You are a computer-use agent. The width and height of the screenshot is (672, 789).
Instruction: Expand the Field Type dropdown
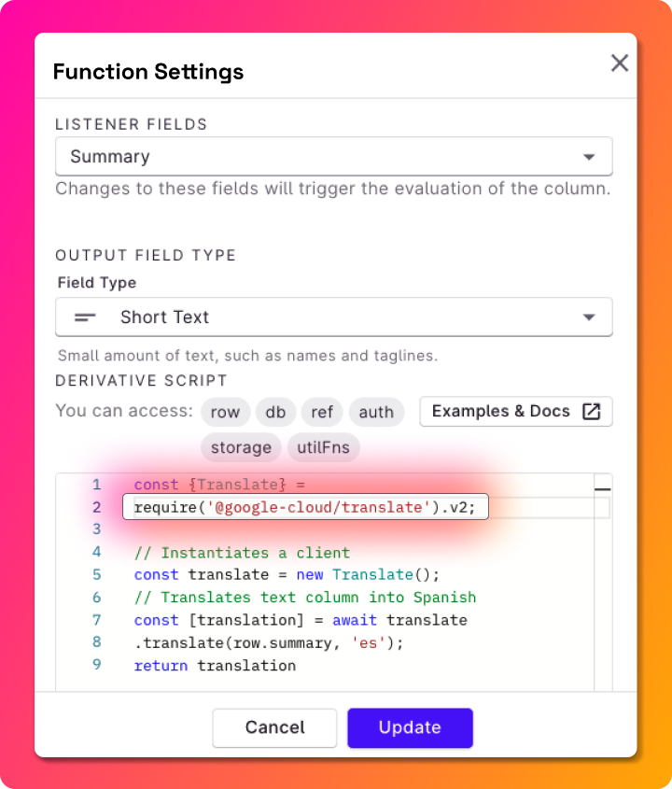click(x=333, y=317)
